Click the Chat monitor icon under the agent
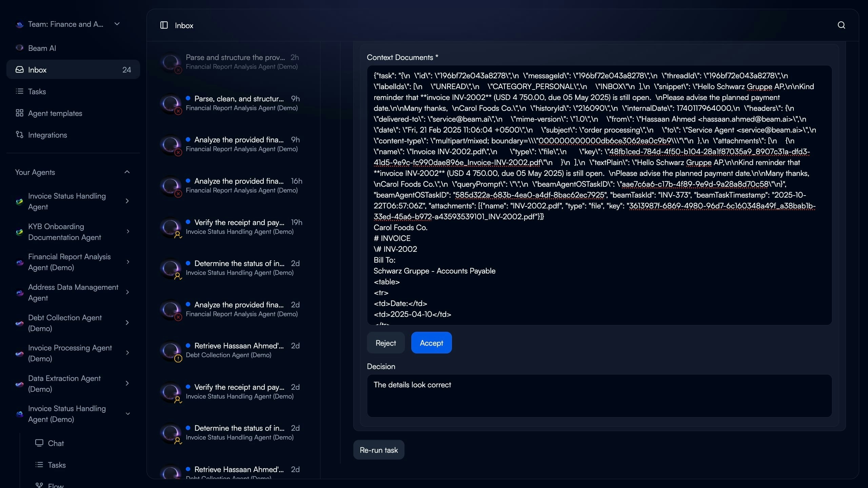The image size is (868, 488). 39,443
